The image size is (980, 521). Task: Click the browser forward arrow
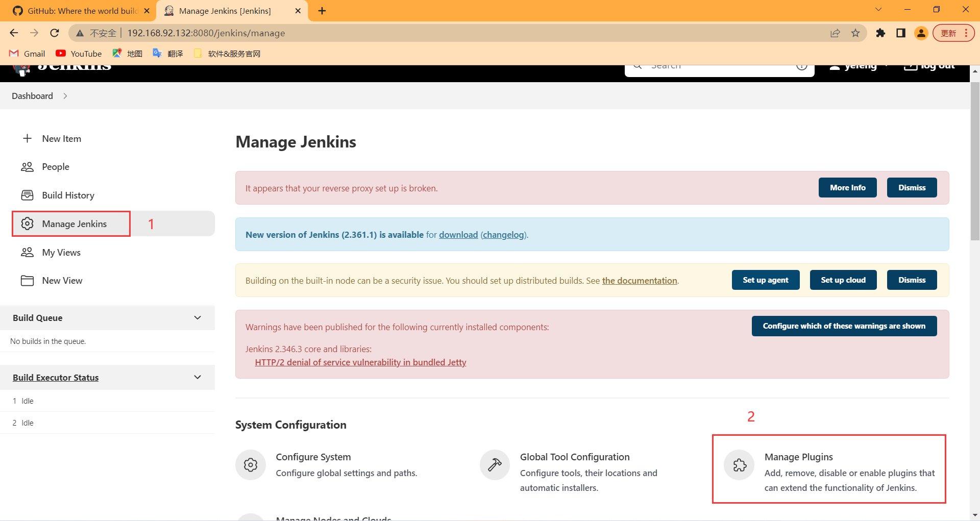tap(34, 33)
